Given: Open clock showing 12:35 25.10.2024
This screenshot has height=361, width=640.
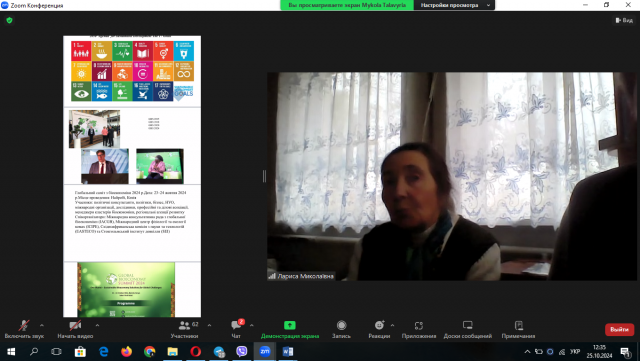Looking at the screenshot, I should tap(599, 352).
